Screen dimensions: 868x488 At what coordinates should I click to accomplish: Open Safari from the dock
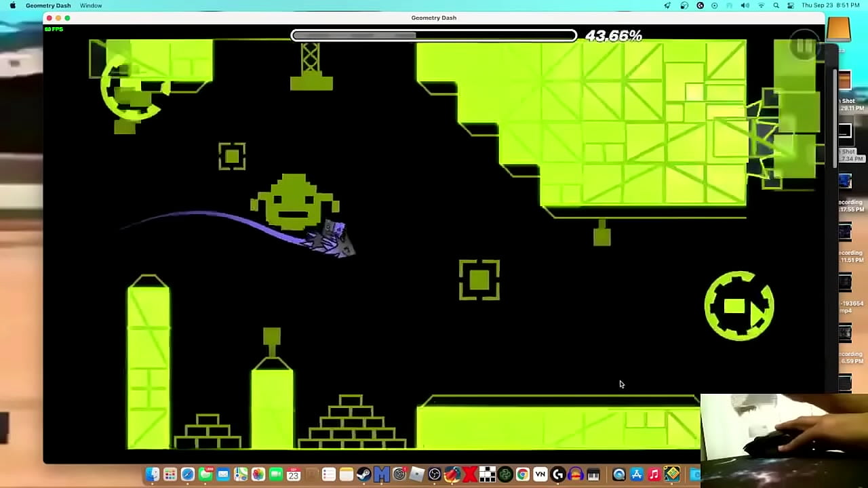187,474
